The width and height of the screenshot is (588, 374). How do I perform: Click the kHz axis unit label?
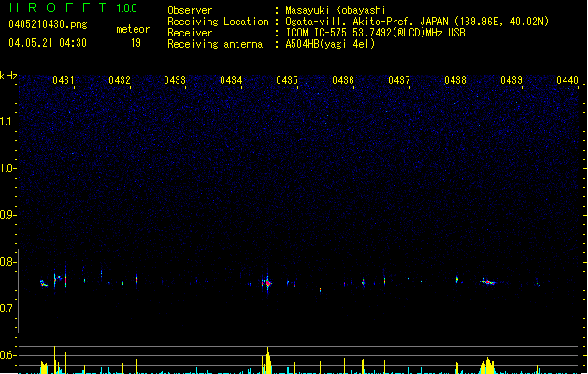[8, 76]
